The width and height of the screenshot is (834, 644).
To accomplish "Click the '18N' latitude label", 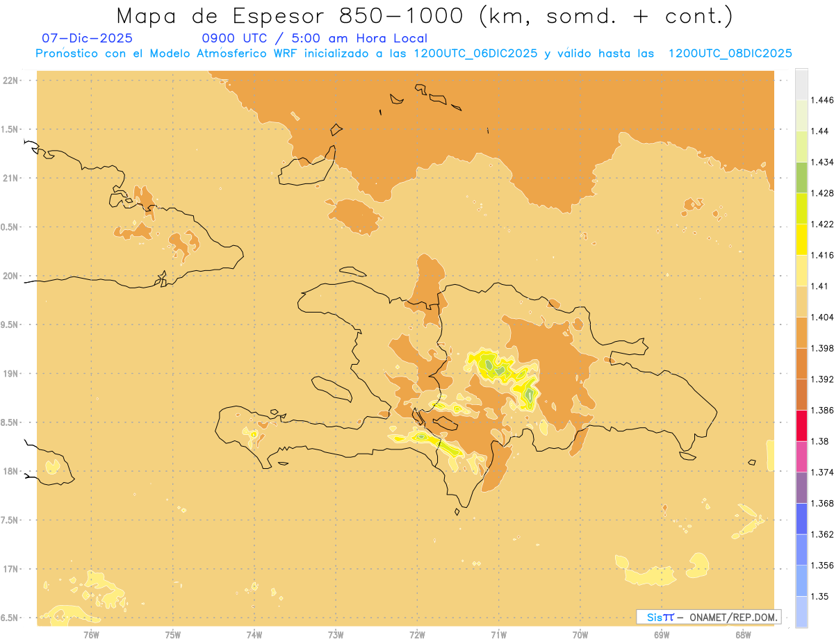I will click(x=10, y=471).
